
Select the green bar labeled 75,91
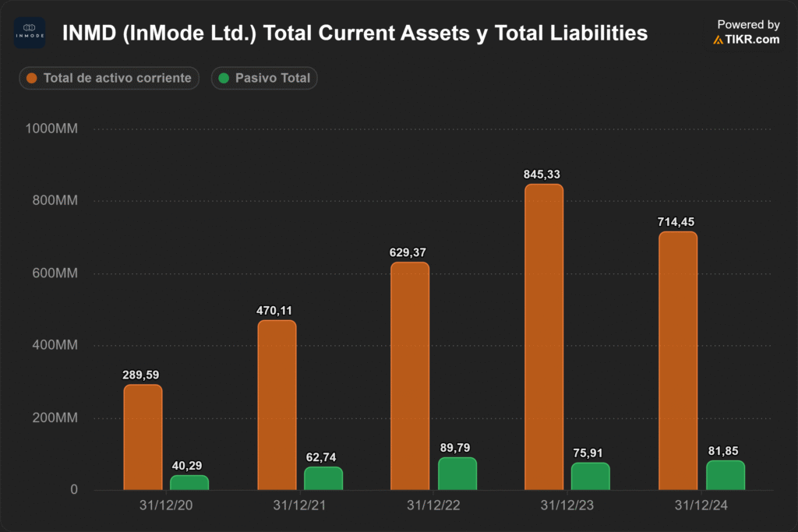click(x=591, y=476)
